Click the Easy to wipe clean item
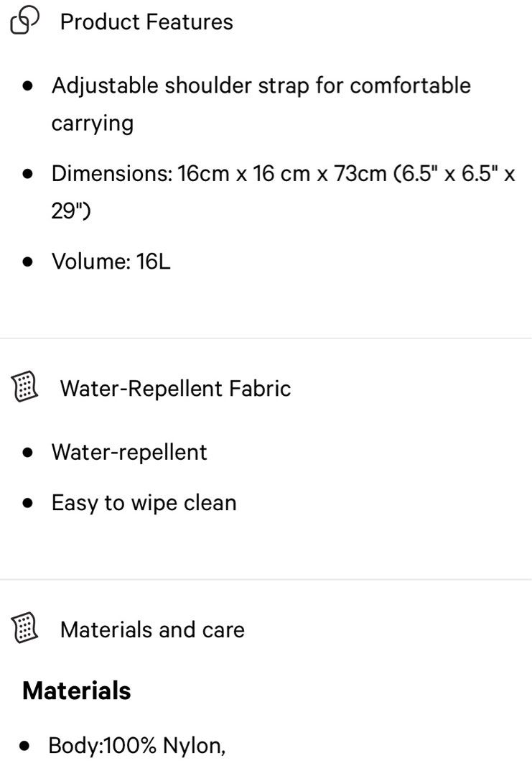 click(x=144, y=503)
